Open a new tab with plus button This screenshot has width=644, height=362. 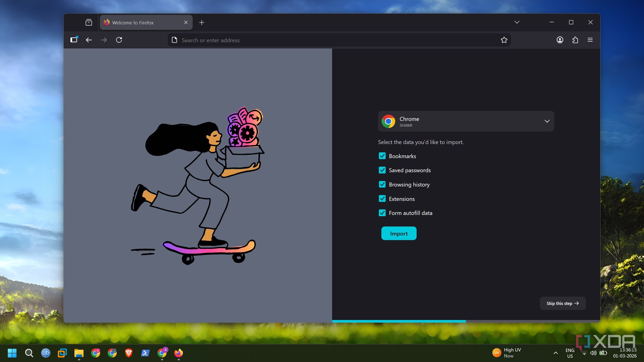(x=202, y=22)
